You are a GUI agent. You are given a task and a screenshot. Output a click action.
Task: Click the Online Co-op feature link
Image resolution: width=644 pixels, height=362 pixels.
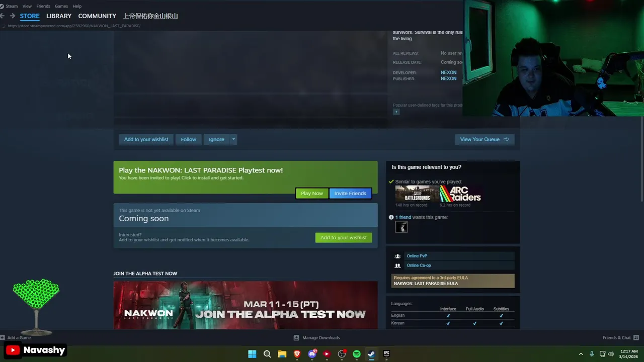419,265
